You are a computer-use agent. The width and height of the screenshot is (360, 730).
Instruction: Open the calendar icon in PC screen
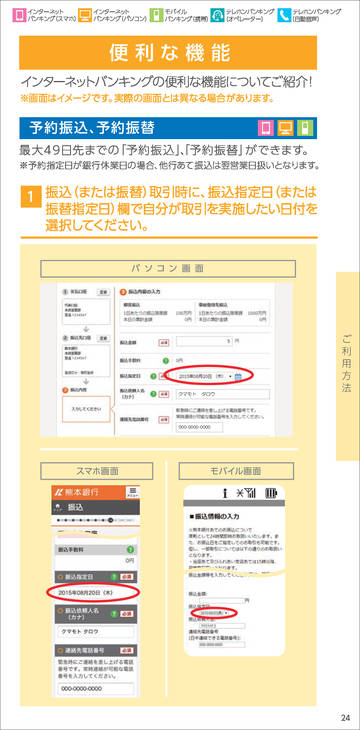[x=238, y=376]
